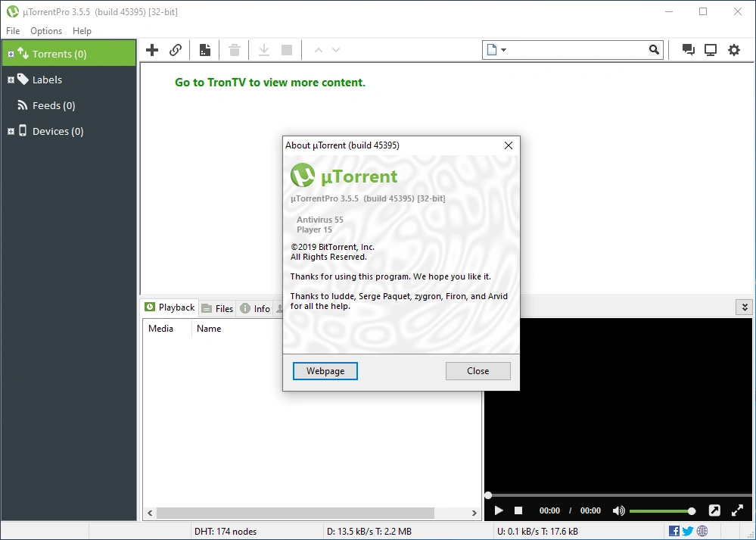
Task: Click scrollbar left arrow in Playback list
Action: (150, 513)
